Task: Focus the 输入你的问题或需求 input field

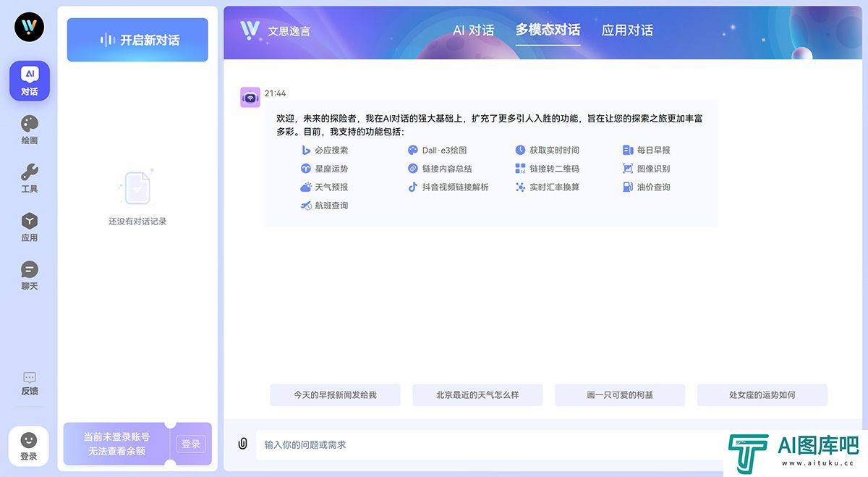Action: click(490, 444)
